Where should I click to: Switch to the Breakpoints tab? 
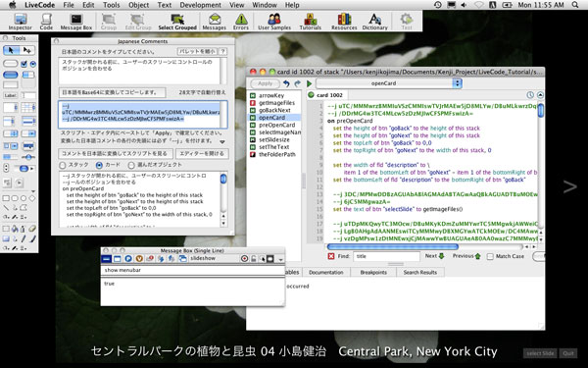373,272
